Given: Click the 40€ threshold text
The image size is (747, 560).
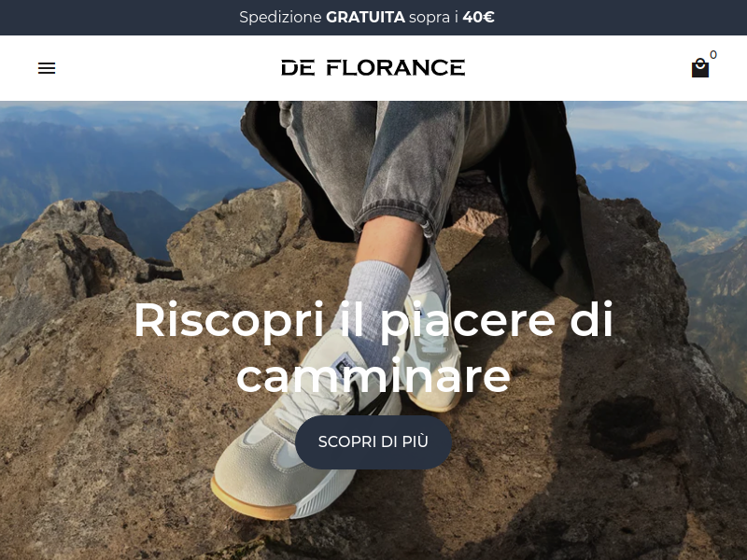Looking at the screenshot, I should [478, 18].
